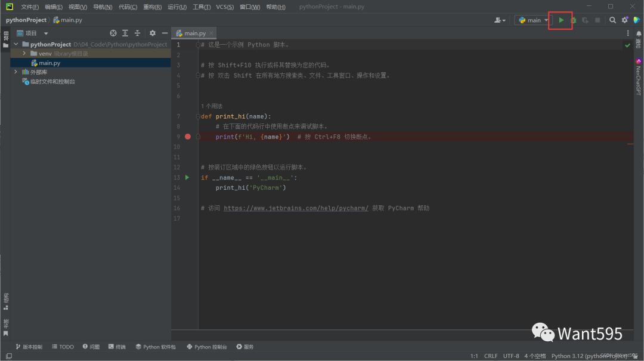Viewport: 644px width, 361px height.
Task: Expand all items in project tree
Action: pos(125,33)
